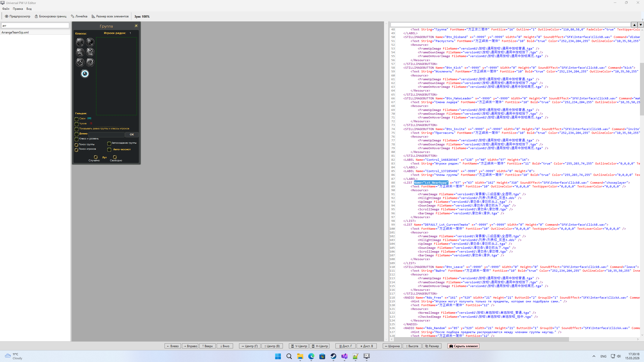Show hidden system tray icons chevron
The height and width of the screenshot is (362, 644).
594,356
